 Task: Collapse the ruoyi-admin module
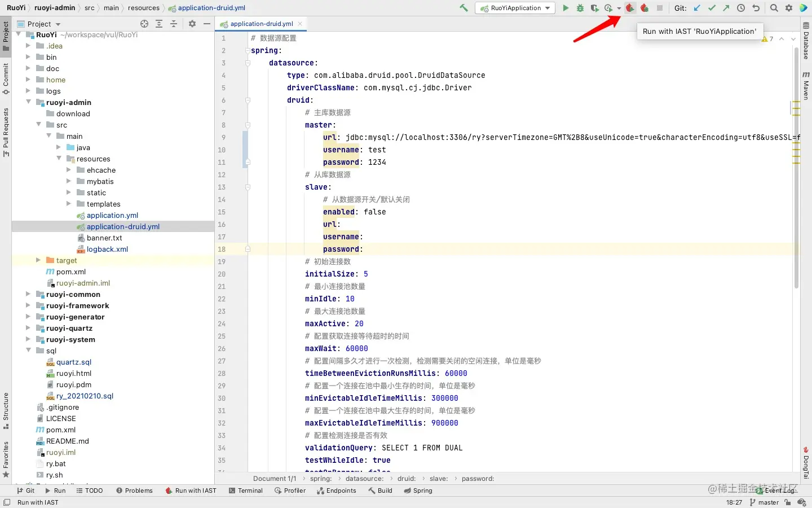pyautogui.click(x=28, y=102)
